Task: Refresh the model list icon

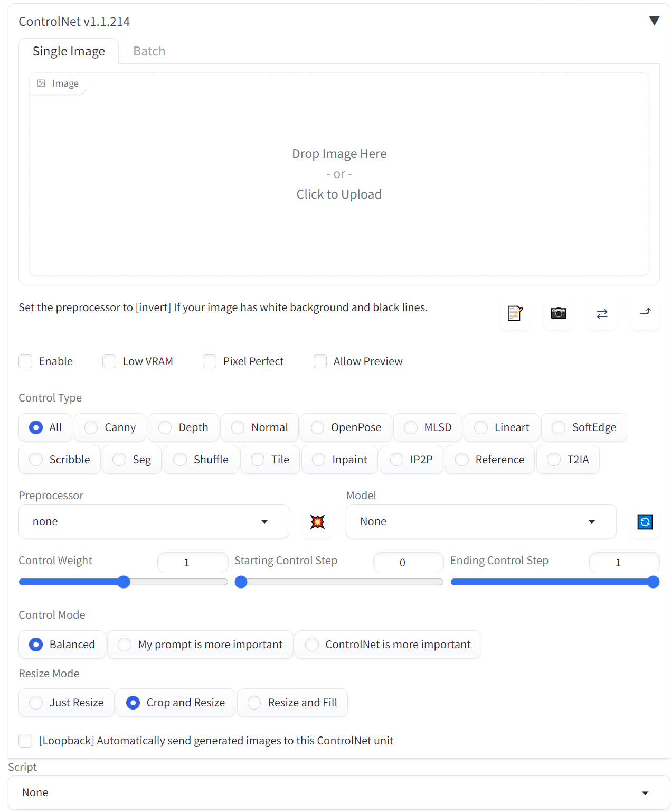Action: click(645, 522)
